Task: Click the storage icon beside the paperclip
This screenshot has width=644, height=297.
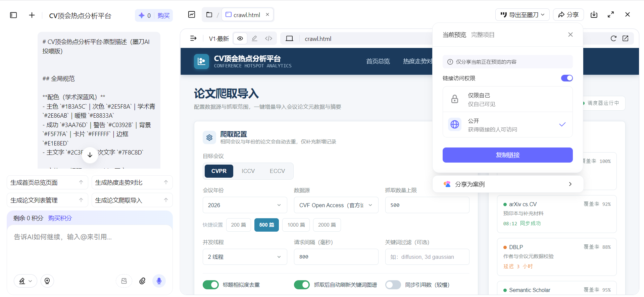Action: (124, 281)
